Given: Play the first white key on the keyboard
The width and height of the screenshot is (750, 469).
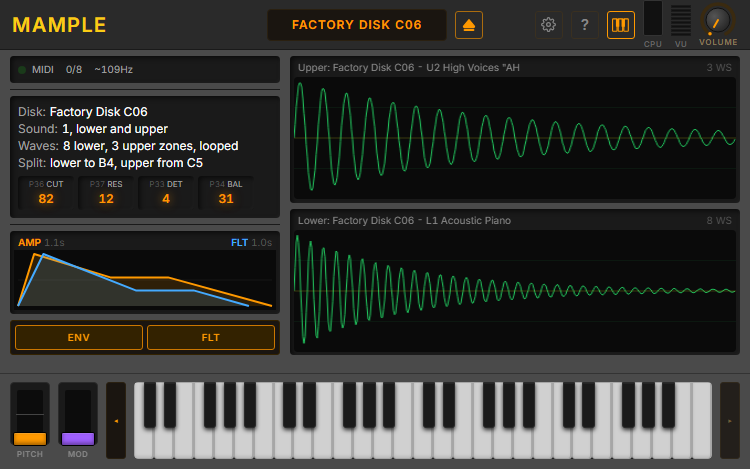Looking at the screenshot, I should pos(143,445).
